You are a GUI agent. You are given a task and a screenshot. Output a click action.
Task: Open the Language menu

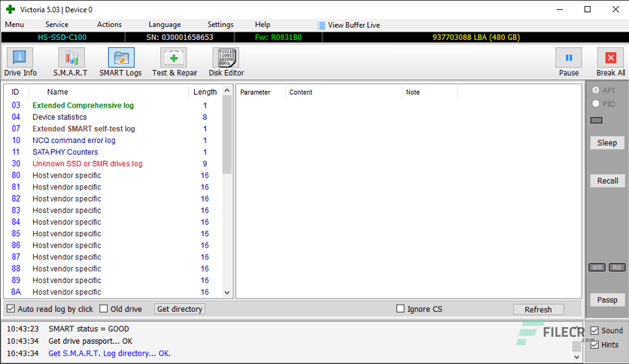[165, 25]
